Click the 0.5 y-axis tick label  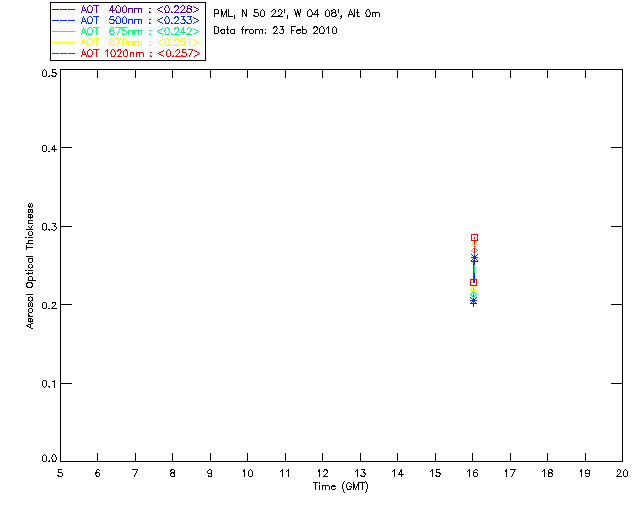pos(49,73)
